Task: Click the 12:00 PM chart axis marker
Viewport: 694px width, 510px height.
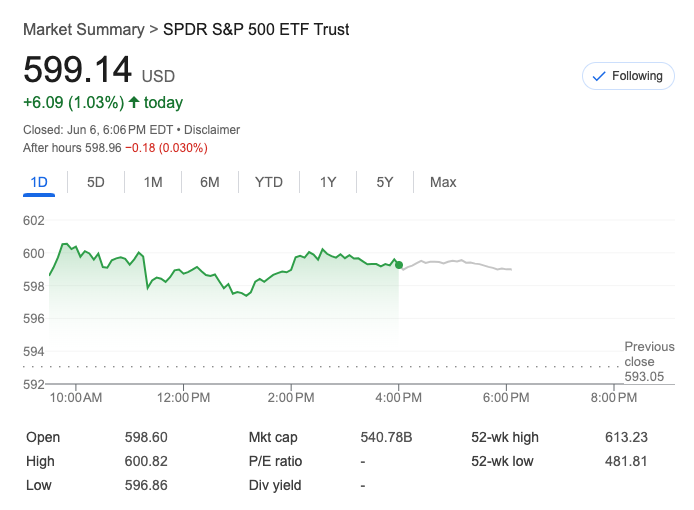Action: (184, 397)
